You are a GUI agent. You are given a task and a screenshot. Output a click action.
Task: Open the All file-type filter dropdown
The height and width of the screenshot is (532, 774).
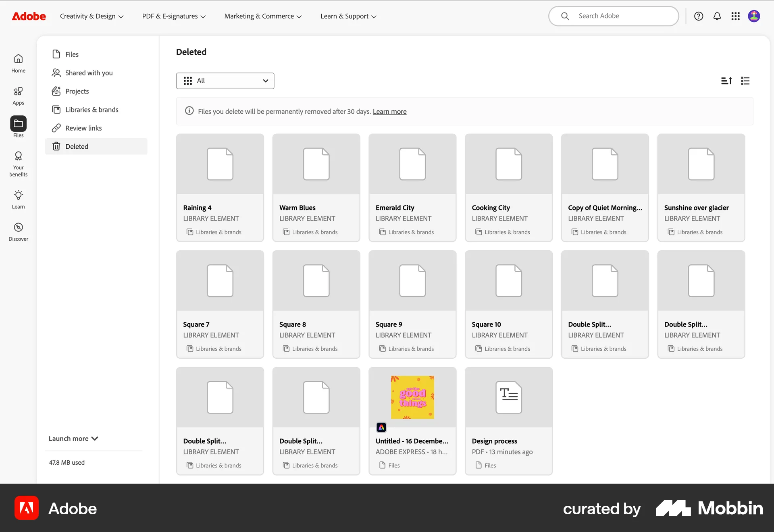coord(225,81)
